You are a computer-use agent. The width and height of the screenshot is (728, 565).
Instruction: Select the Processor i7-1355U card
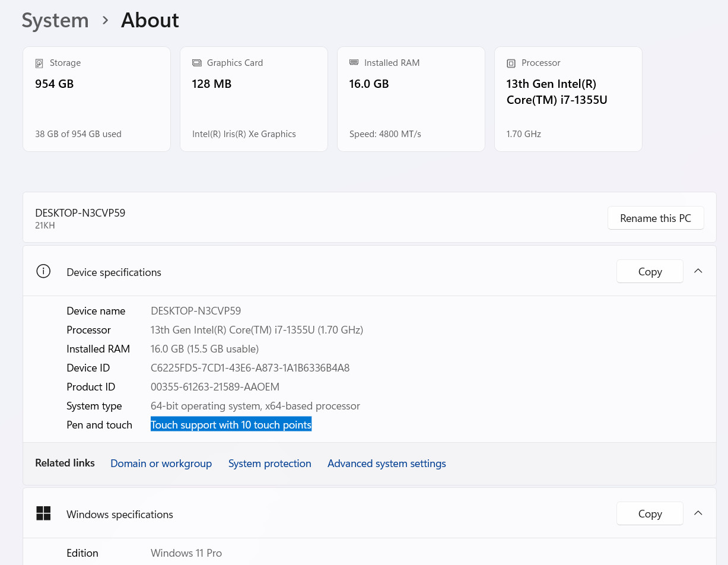pyautogui.click(x=568, y=99)
